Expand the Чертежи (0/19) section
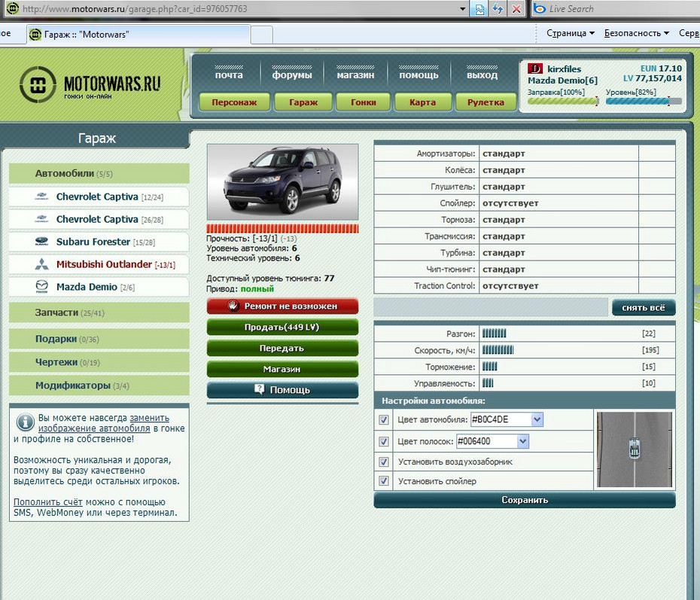Viewport: 700px width, 600px height. [99, 362]
